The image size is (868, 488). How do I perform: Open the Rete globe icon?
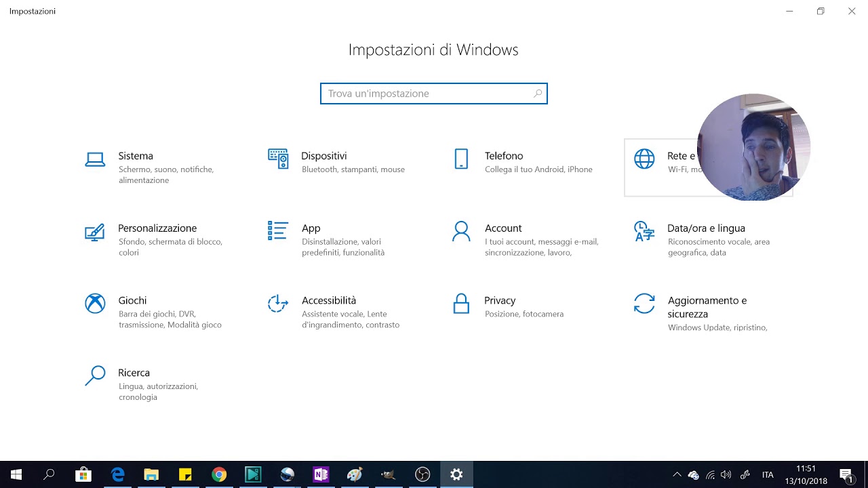644,159
